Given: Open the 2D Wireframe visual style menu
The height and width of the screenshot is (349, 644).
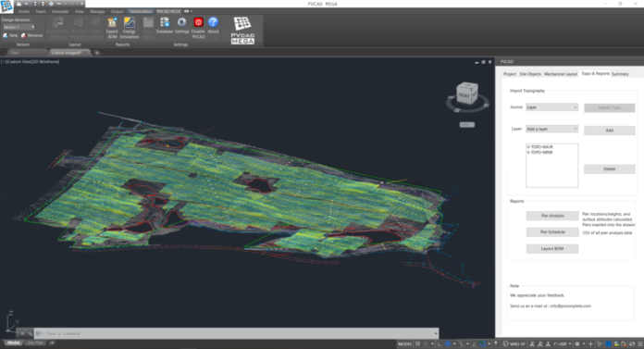Looking at the screenshot, I should tap(45, 62).
